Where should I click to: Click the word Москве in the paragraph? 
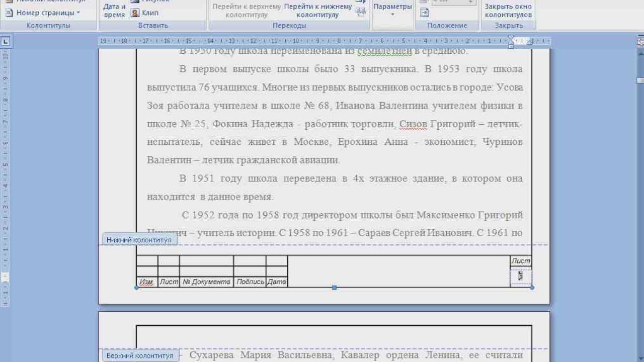click(x=312, y=142)
